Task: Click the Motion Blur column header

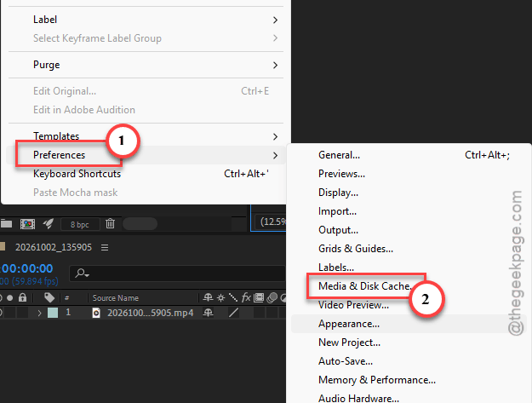Action: pyautogui.click(x=272, y=297)
